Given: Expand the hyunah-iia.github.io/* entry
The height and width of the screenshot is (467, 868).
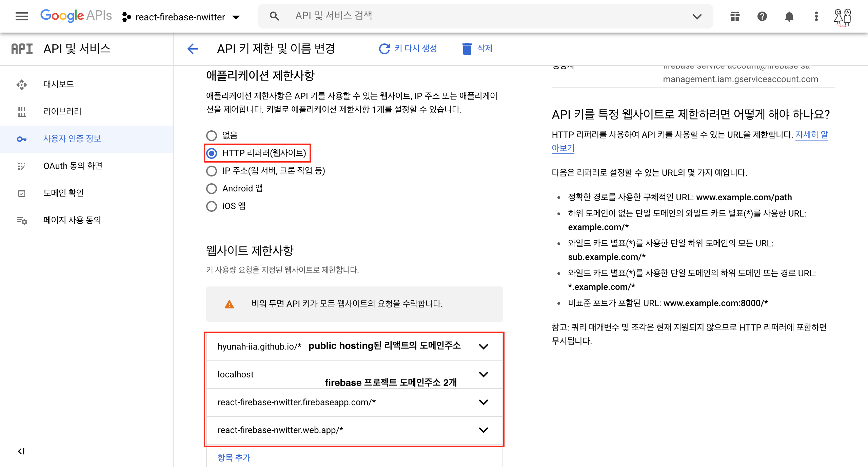Looking at the screenshot, I should (x=483, y=347).
